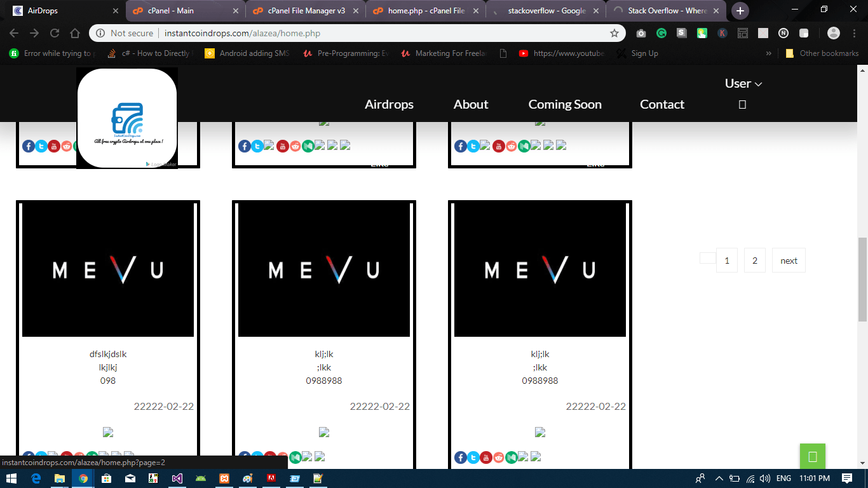Click the browser forward arrow
This screenshot has width=868, height=488.
tap(34, 33)
